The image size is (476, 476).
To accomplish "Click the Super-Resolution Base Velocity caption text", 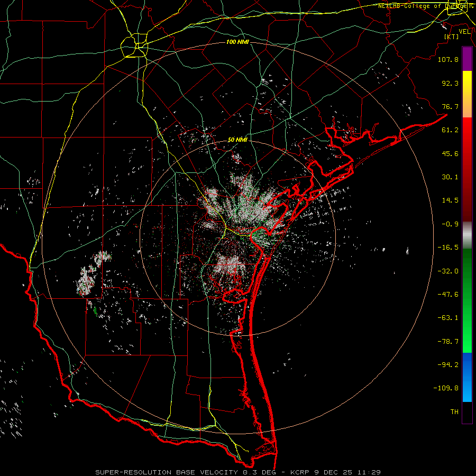I will click(x=238, y=472).
